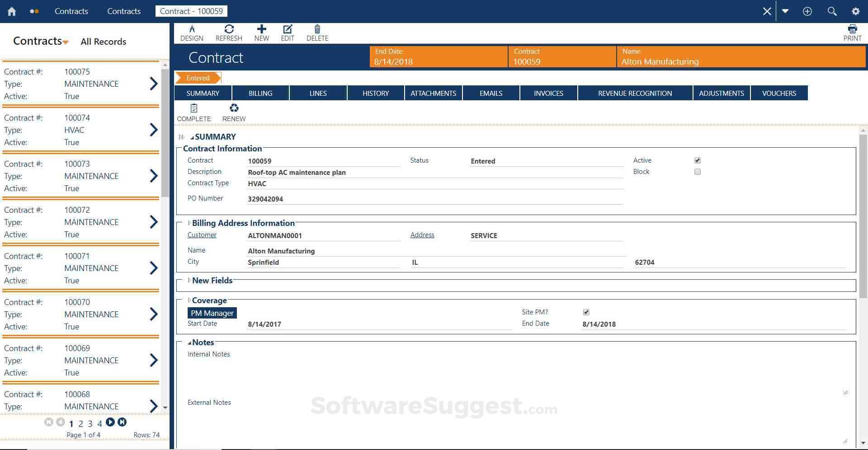Open the Contracts view dropdown
The width and height of the screenshot is (868, 450).
click(x=66, y=42)
